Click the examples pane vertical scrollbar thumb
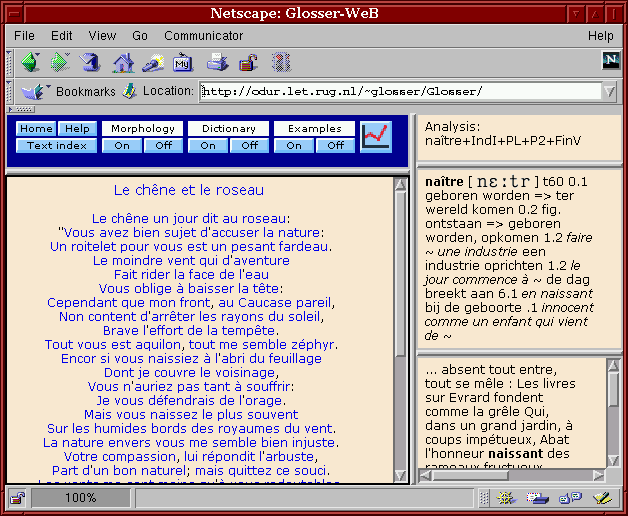Image resolution: width=628 pixels, height=516 pixels. (x=613, y=390)
